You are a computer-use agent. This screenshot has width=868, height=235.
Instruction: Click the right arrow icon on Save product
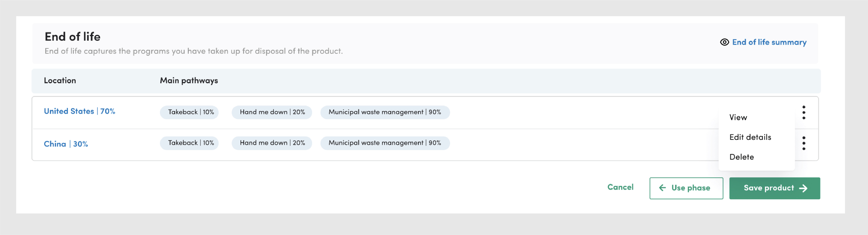coord(803,188)
